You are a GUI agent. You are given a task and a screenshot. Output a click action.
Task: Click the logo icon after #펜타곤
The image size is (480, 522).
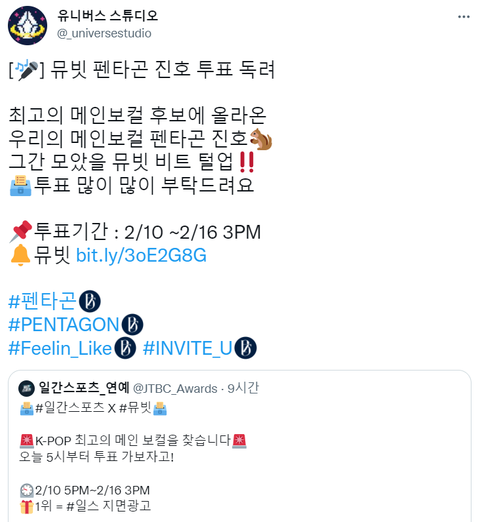(x=90, y=301)
